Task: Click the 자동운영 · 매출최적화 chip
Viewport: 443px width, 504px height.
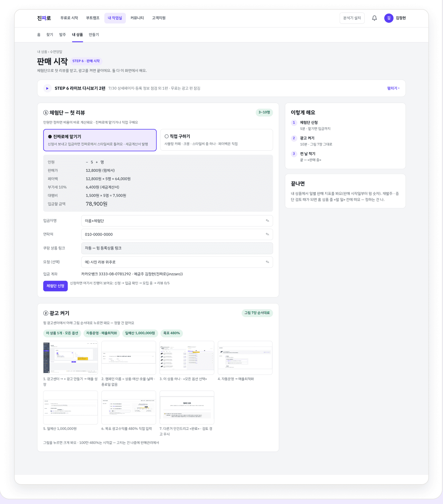Action: [102, 333]
